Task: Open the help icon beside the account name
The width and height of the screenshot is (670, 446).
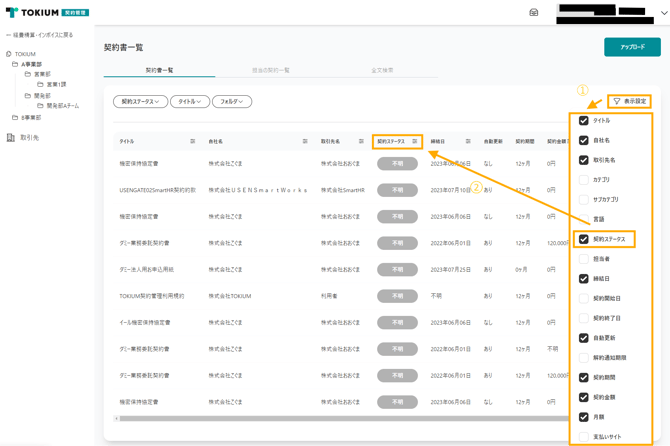Action: coord(534,13)
